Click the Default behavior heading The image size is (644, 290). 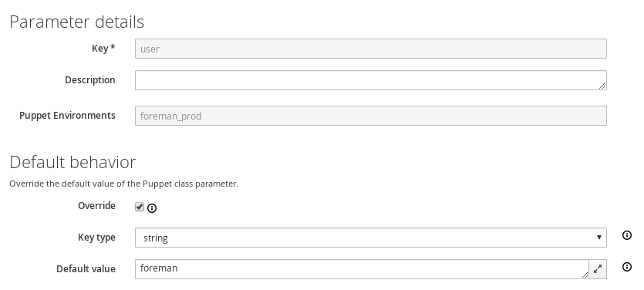(72, 162)
